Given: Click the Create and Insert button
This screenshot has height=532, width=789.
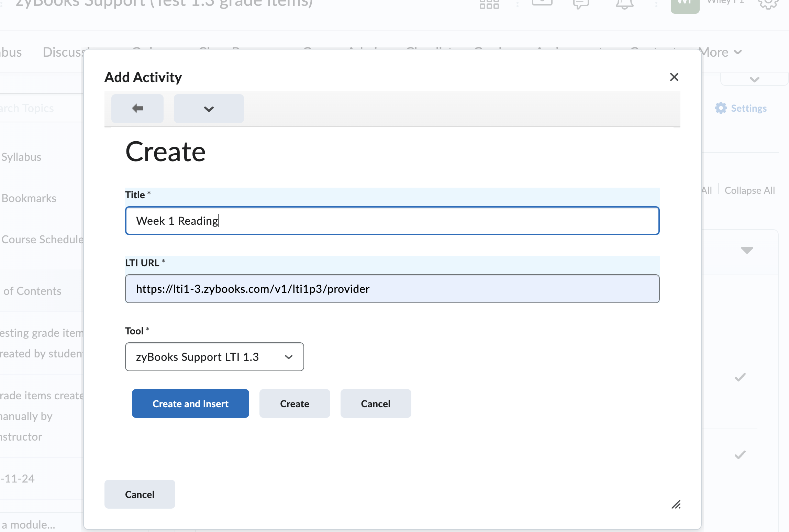Looking at the screenshot, I should [190, 403].
